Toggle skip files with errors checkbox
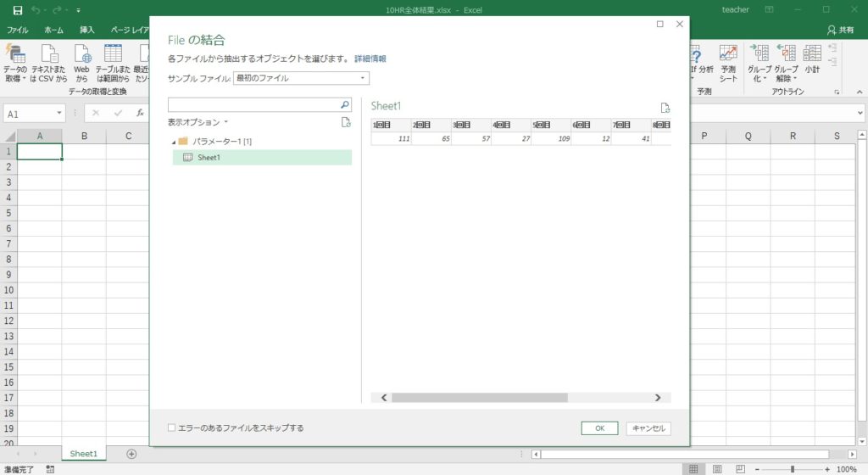 pyautogui.click(x=171, y=427)
